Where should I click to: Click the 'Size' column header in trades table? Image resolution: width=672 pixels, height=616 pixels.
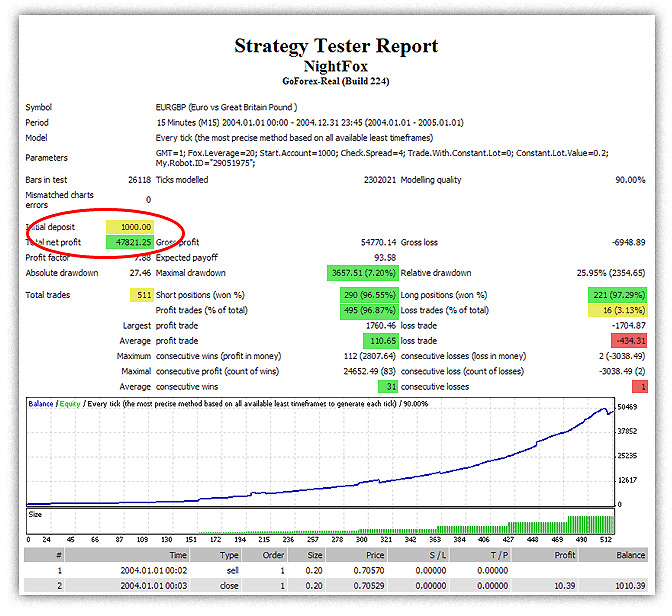pyautogui.click(x=306, y=555)
